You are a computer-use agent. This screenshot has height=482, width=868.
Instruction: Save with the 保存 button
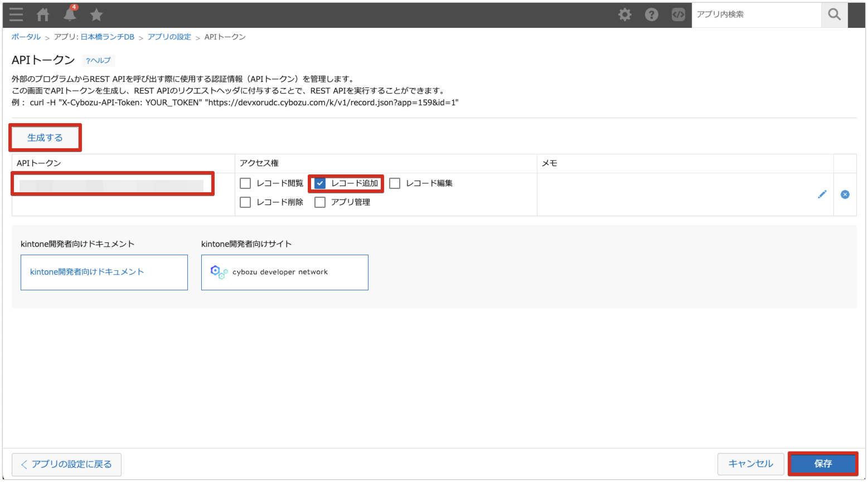823,464
